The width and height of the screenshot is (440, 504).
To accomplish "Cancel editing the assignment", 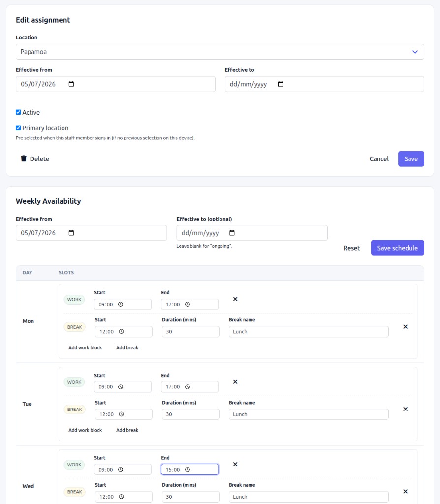I will (379, 159).
